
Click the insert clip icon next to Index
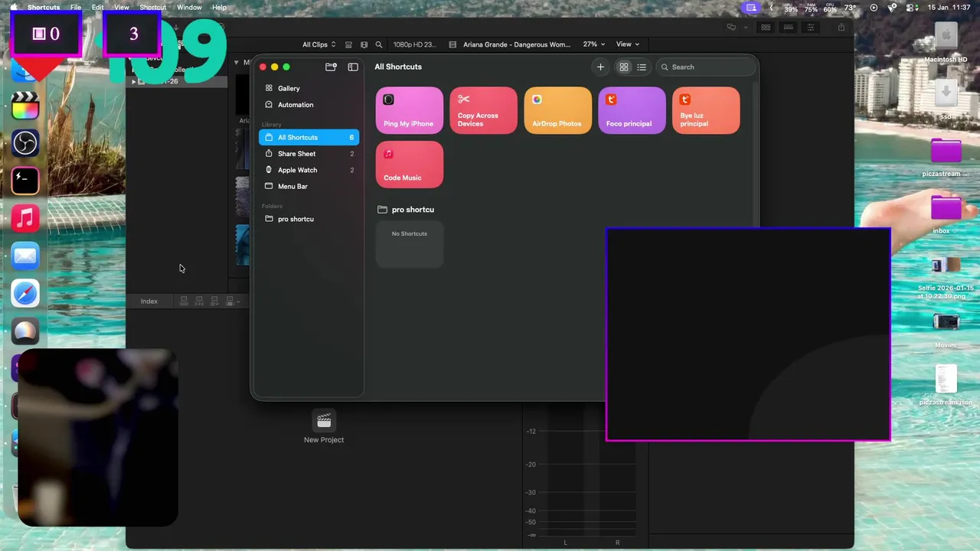199,302
